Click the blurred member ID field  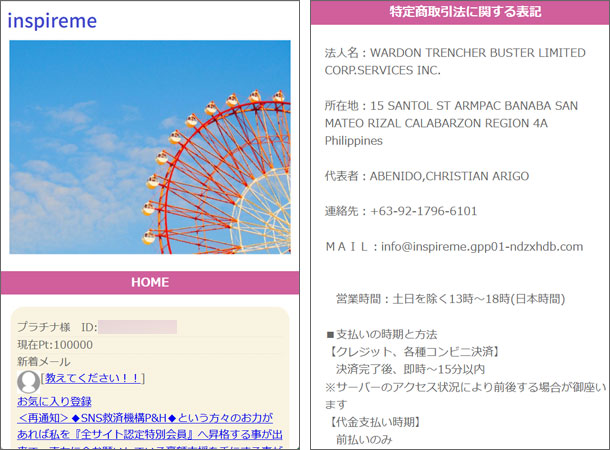coord(137,327)
